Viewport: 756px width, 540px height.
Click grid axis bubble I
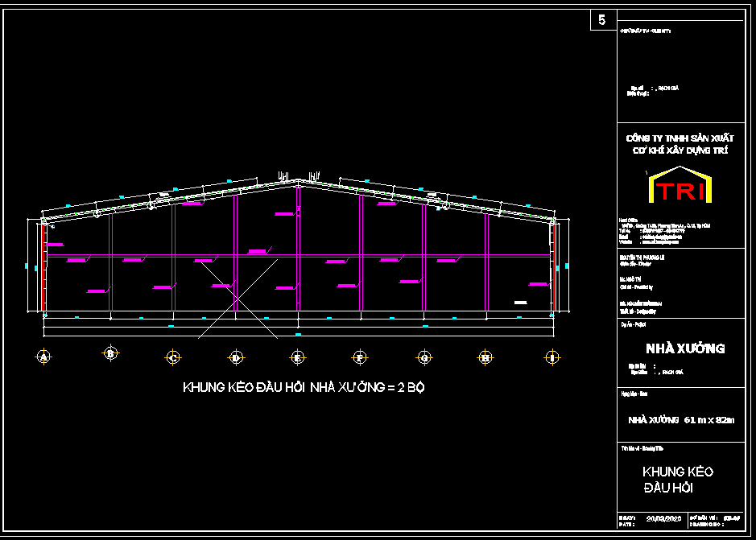click(552, 358)
